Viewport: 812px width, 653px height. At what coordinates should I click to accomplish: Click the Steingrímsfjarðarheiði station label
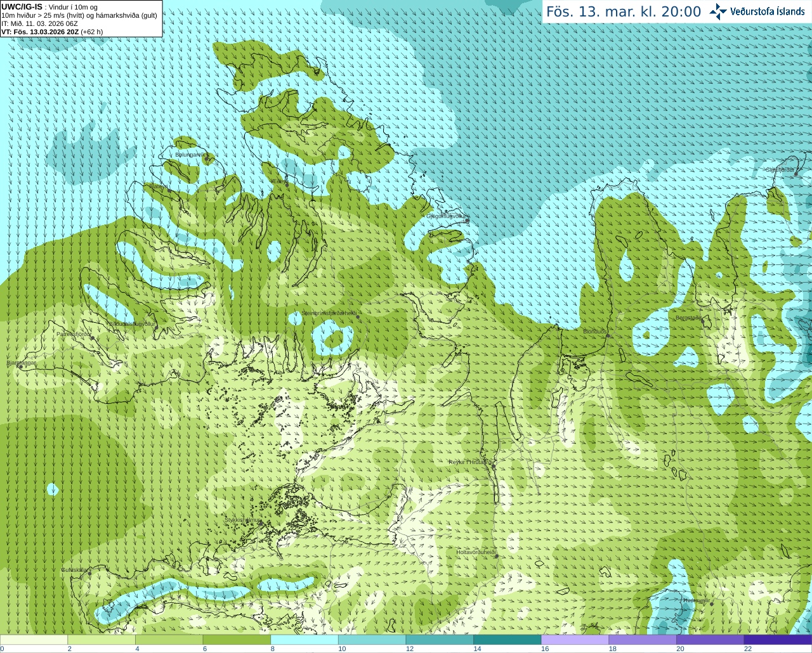click(329, 313)
